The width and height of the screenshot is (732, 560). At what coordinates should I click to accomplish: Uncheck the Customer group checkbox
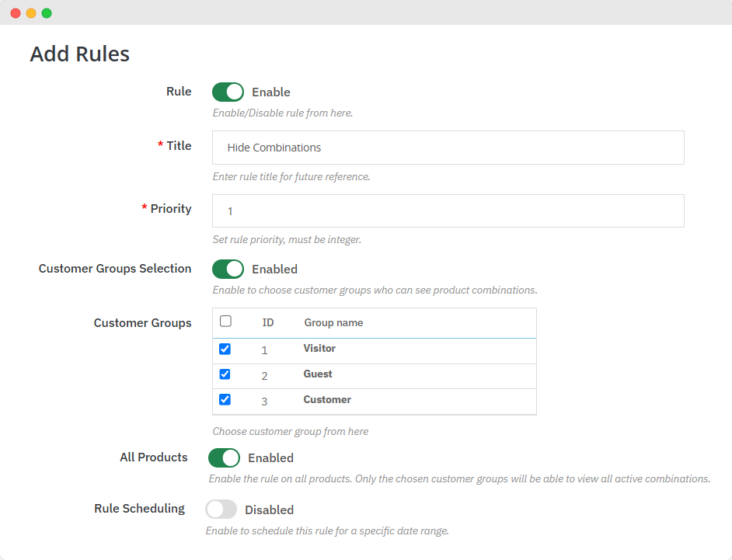tap(225, 400)
